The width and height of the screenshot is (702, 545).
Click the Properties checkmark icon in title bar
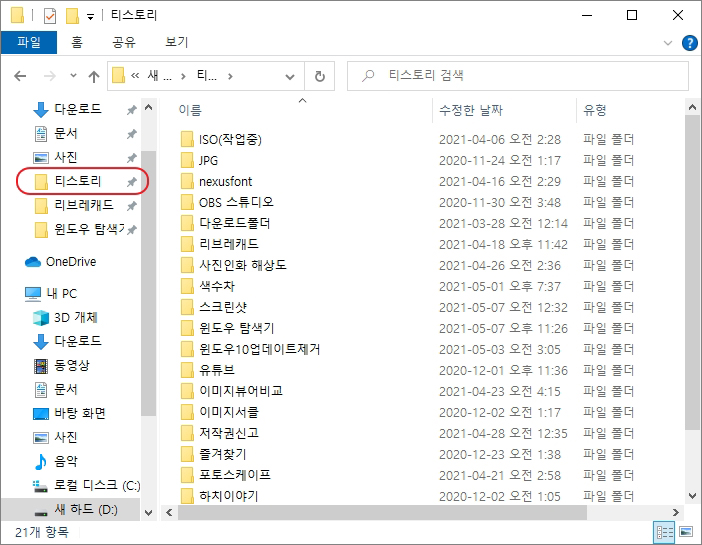click(50, 16)
